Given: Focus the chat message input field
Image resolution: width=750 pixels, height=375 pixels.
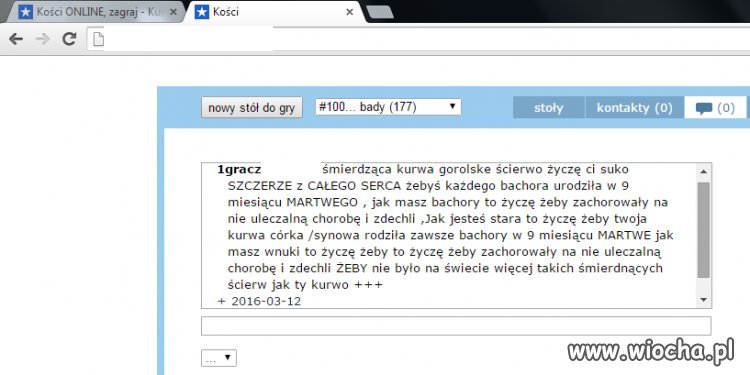Looking at the screenshot, I should click(456, 326).
